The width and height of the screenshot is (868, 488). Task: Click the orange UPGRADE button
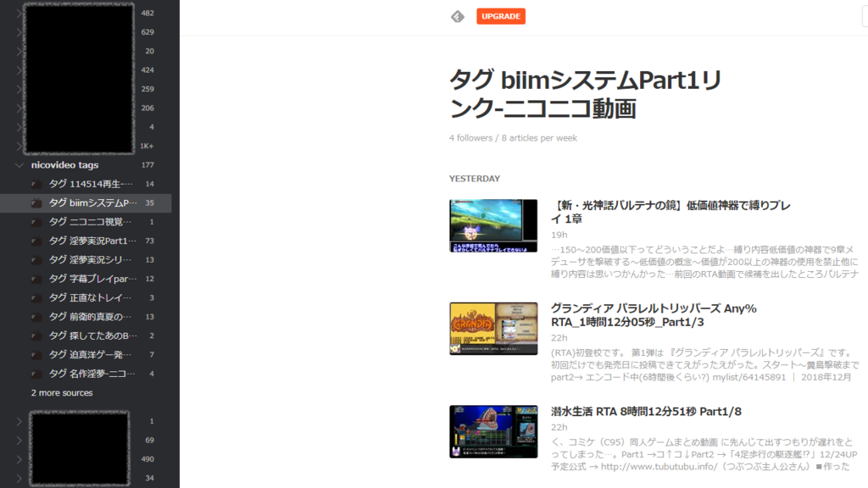tap(500, 17)
